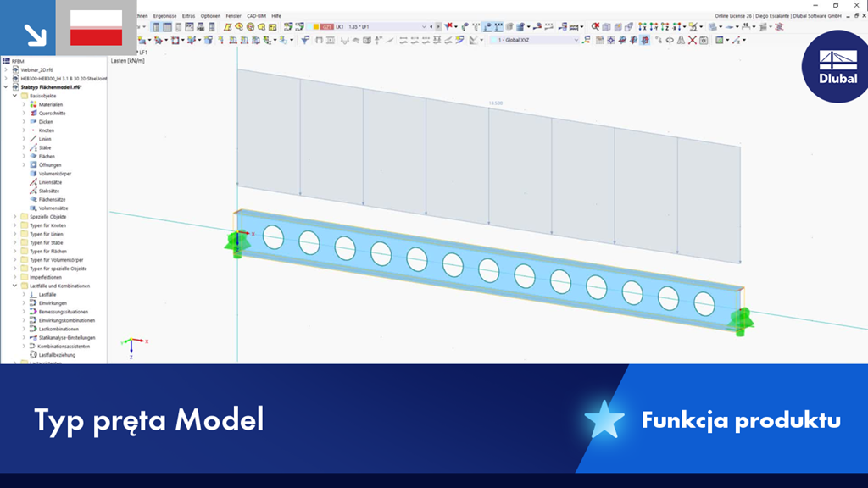Click the Volumenkörper solid icon in tree
Screen dimensions: 868x488
[x=33, y=173]
